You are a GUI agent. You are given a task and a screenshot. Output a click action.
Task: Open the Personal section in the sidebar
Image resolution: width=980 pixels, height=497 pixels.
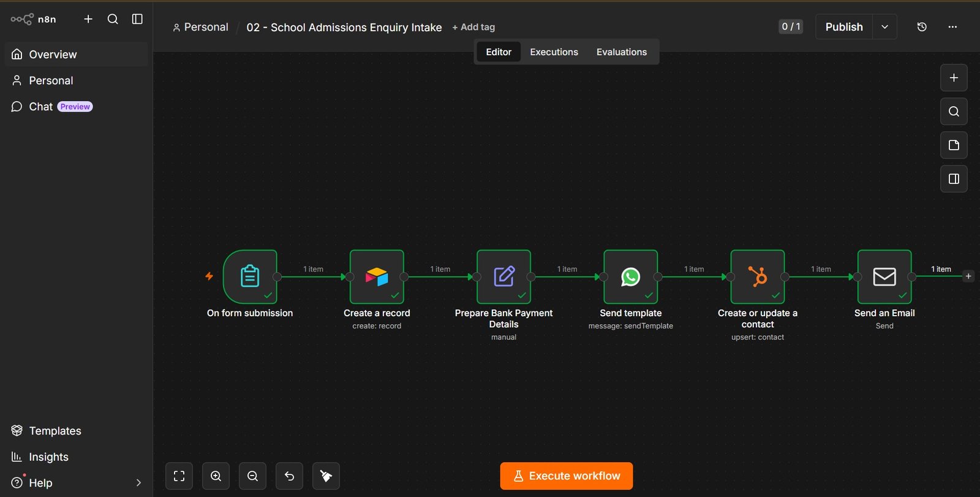[x=76, y=80]
